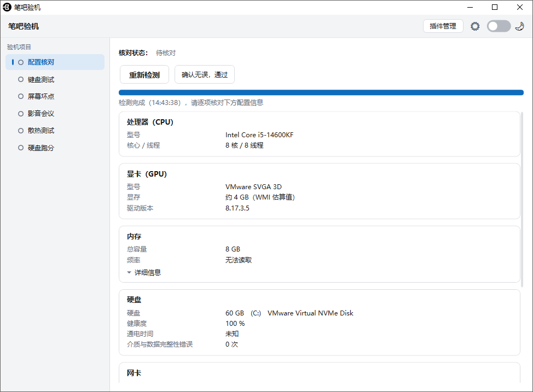Viewport: 533px width, 392px height.
Task: Select driver version 8.17.3.5 text
Action: pos(237,208)
